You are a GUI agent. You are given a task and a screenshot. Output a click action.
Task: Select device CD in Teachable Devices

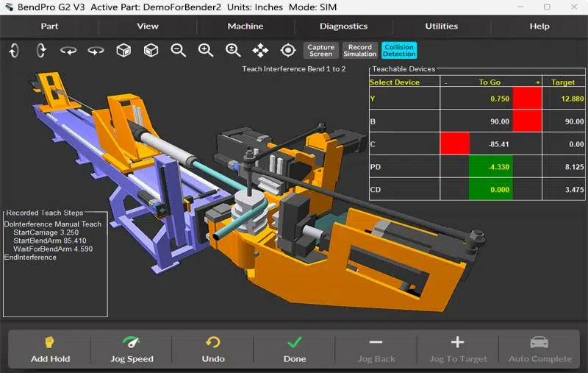pyautogui.click(x=404, y=190)
